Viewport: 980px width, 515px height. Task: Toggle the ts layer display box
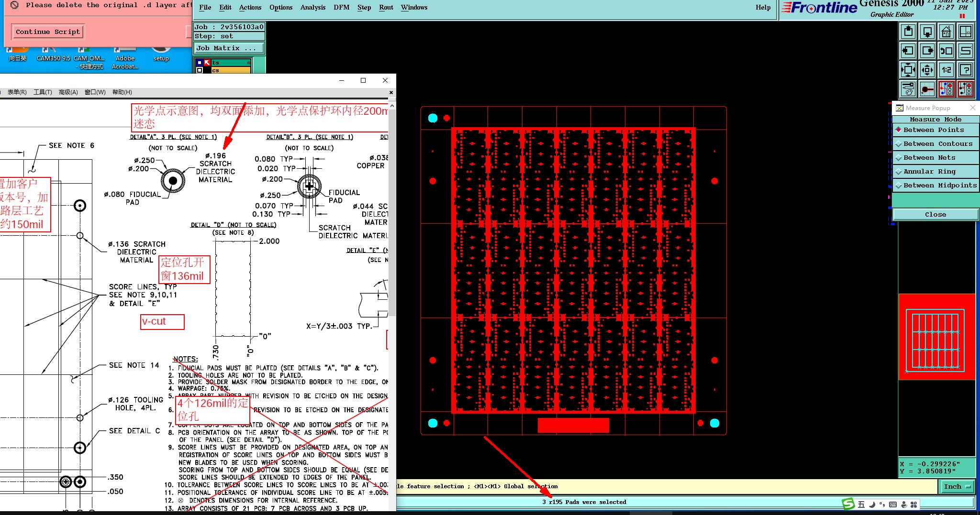point(200,63)
